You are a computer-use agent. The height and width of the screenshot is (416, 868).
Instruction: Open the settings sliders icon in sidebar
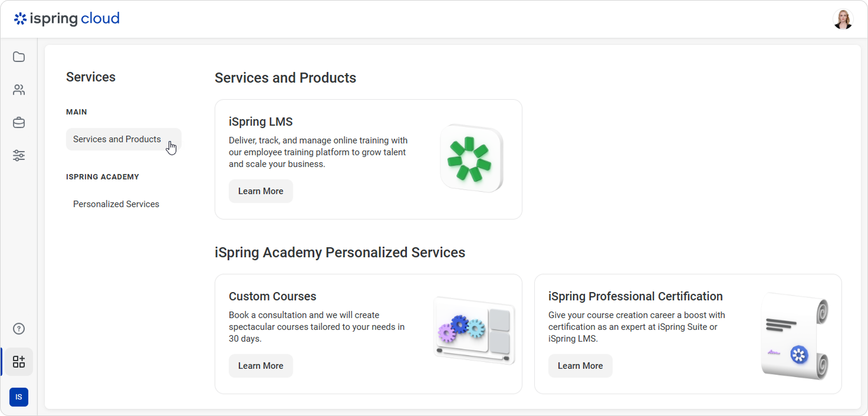click(19, 156)
